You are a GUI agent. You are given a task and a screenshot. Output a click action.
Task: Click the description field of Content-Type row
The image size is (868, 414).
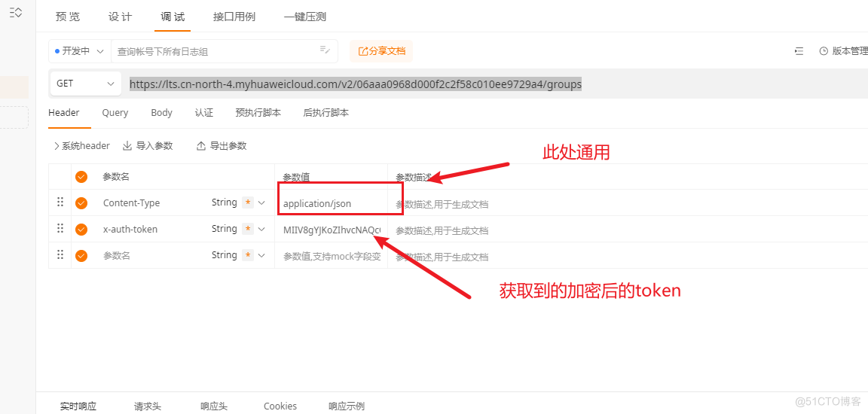[x=628, y=203]
